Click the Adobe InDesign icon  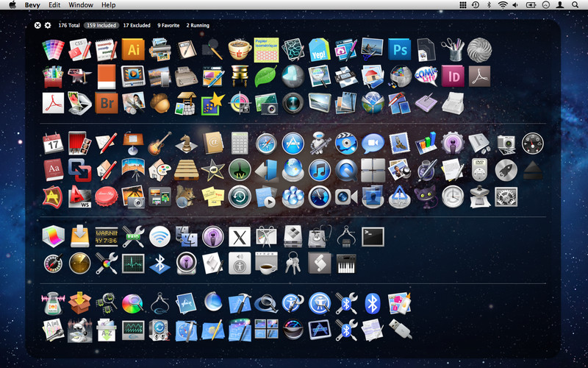tap(455, 75)
